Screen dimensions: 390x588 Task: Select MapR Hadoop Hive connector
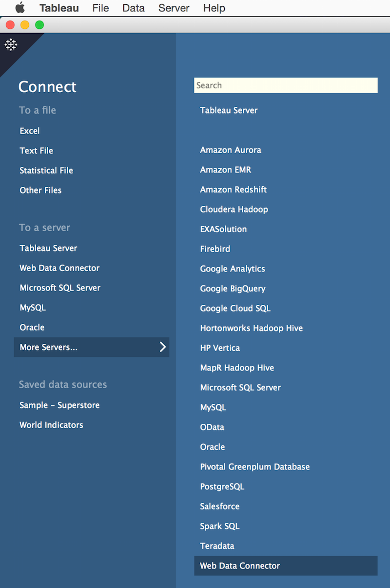(237, 368)
